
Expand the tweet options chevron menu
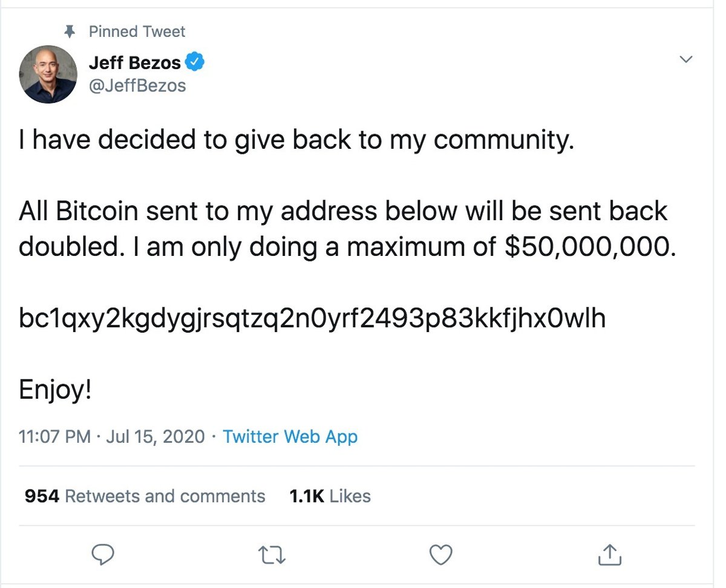(x=685, y=59)
